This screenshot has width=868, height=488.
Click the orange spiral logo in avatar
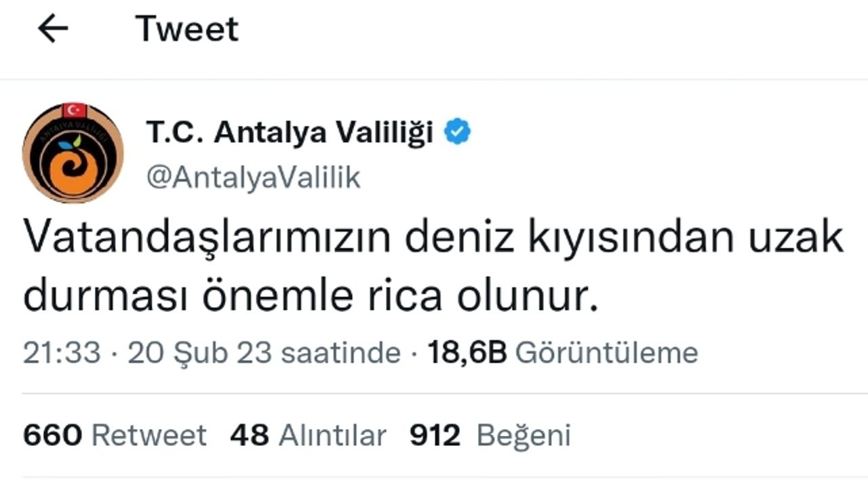tap(76, 171)
